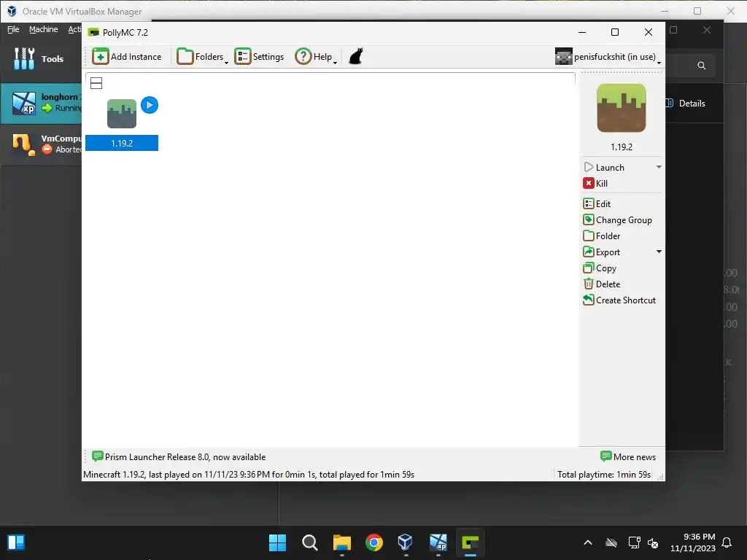Click the muted volume tray icon
This screenshot has height=560, width=747.
point(653,542)
